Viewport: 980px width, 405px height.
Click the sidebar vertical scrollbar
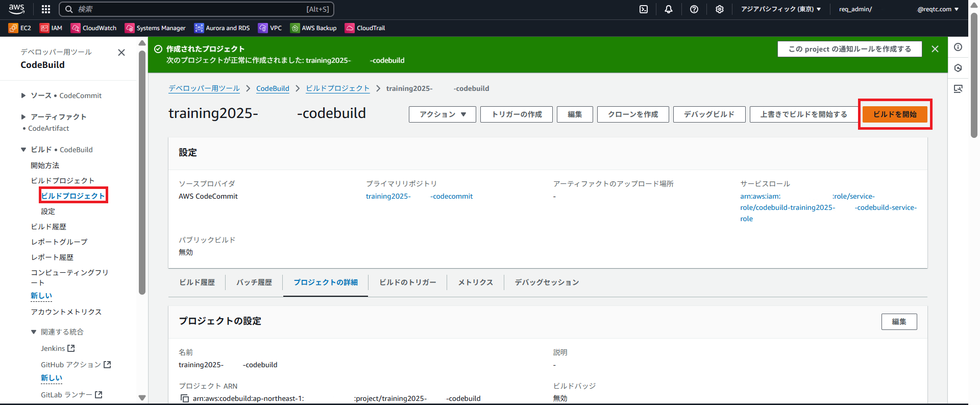click(x=142, y=173)
